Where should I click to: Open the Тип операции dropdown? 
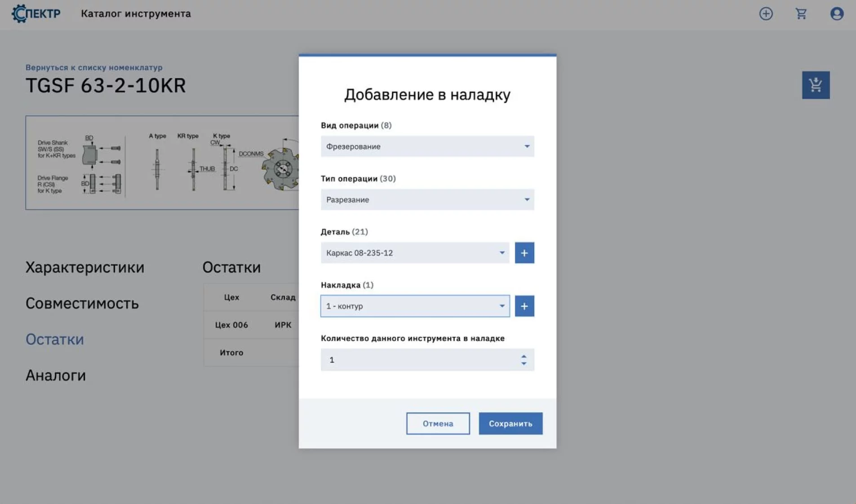click(x=427, y=199)
